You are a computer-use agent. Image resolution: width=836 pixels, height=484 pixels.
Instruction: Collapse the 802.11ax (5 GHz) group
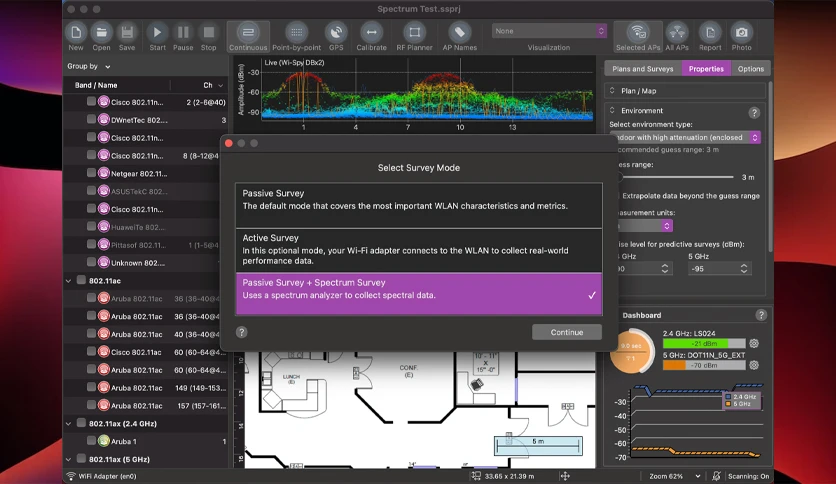[x=68, y=459]
